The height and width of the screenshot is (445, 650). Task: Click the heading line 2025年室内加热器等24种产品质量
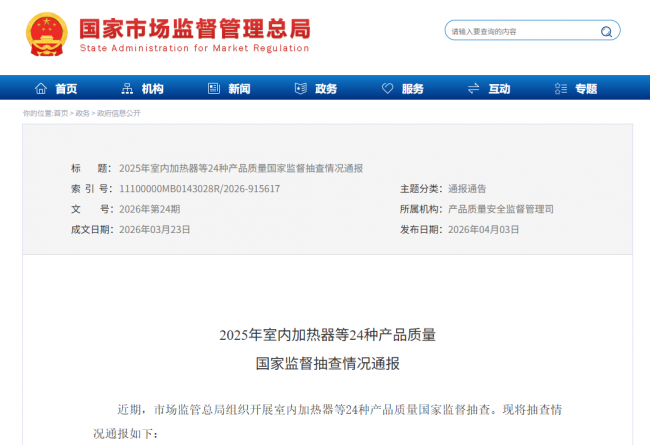pos(327,335)
